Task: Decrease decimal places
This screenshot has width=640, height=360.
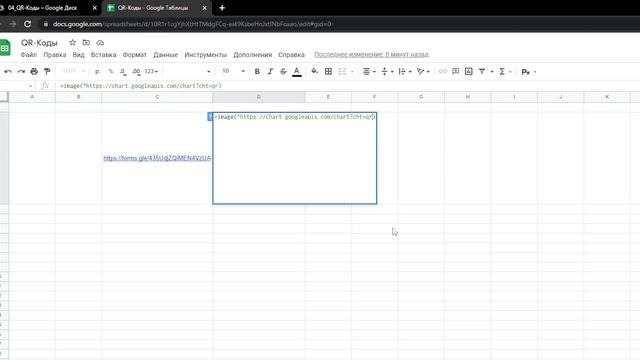Action: (x=123, y=71)
